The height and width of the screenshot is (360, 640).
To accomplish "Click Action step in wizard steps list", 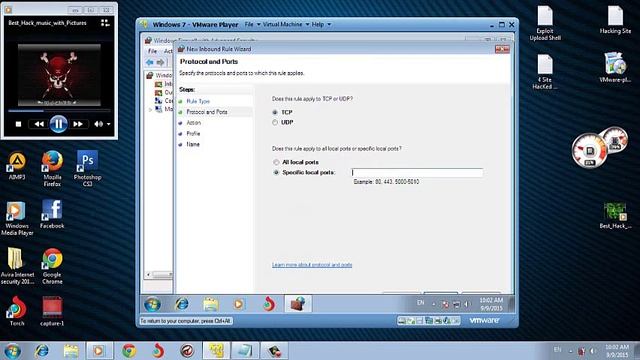I will coord(193,123).
